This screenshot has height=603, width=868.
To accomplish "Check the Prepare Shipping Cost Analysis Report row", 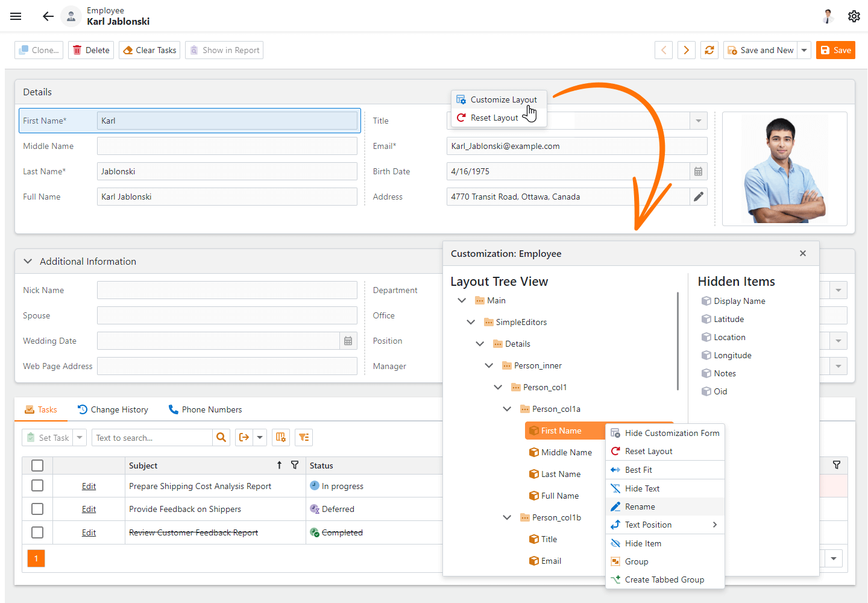I will pyautogui.click(x=37, y=485).
